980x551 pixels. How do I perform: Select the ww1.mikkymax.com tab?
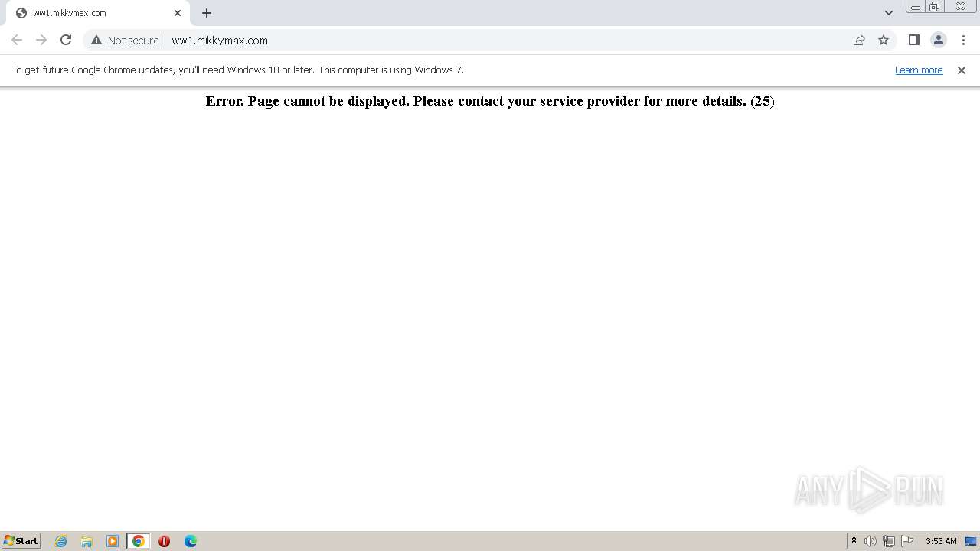(x=98, y=13)
